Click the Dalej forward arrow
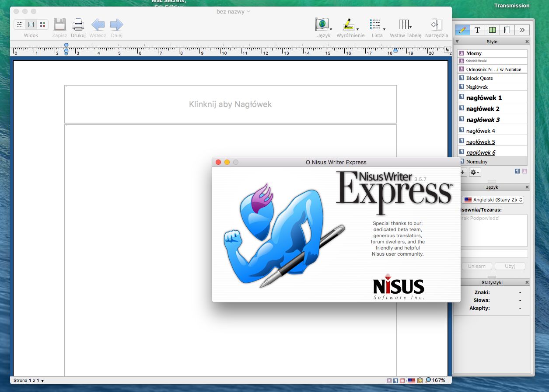 click(116, 24)
